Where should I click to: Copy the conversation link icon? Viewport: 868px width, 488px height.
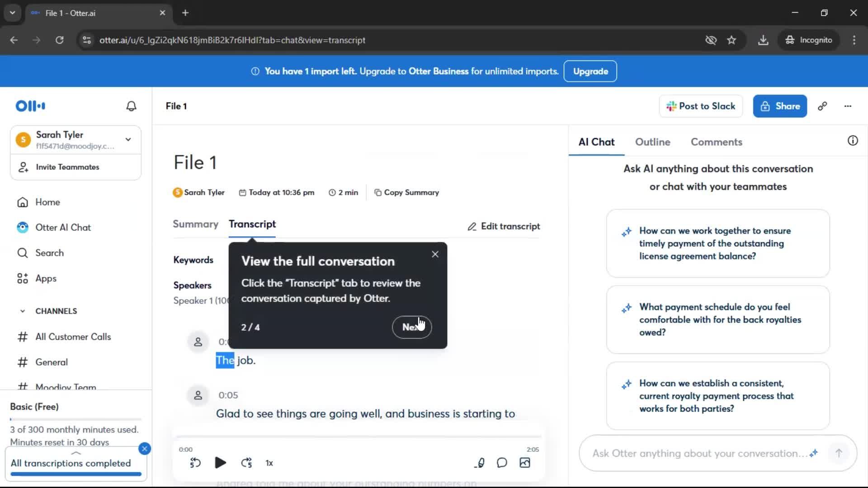[822, 106]
